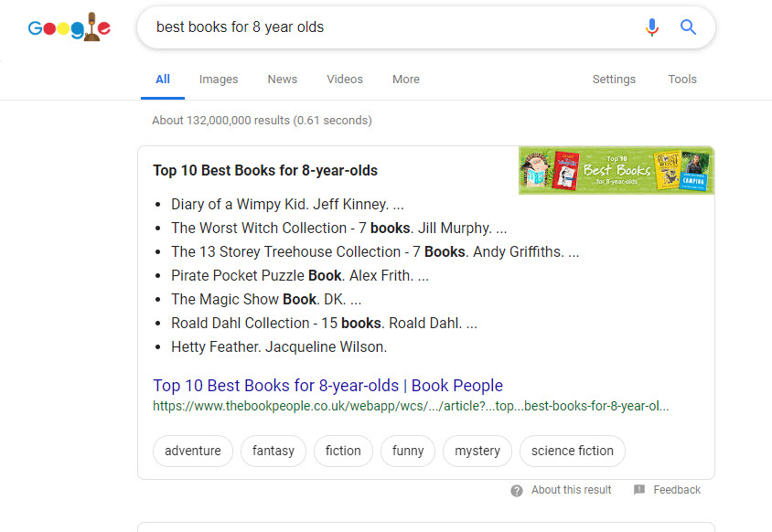Click the Top 10 Best Books banner thumbnail
Viewport: 772px width, 532px height.
[x=617, y=170]
